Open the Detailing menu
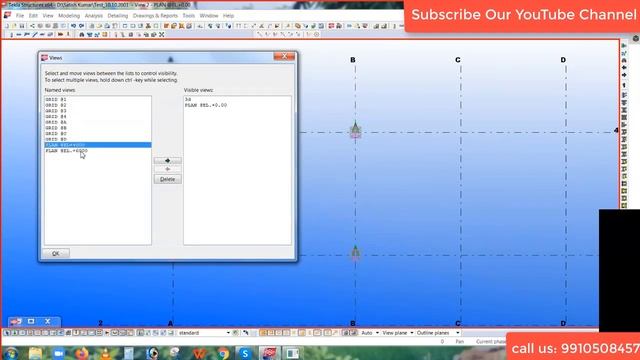Image resolution: width=640 pixels, height=360 pixels. click(118, 16)
